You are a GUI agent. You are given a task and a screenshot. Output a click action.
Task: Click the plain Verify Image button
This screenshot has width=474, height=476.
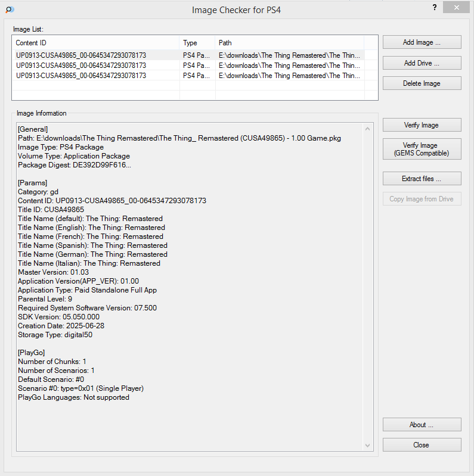[422, 125]
